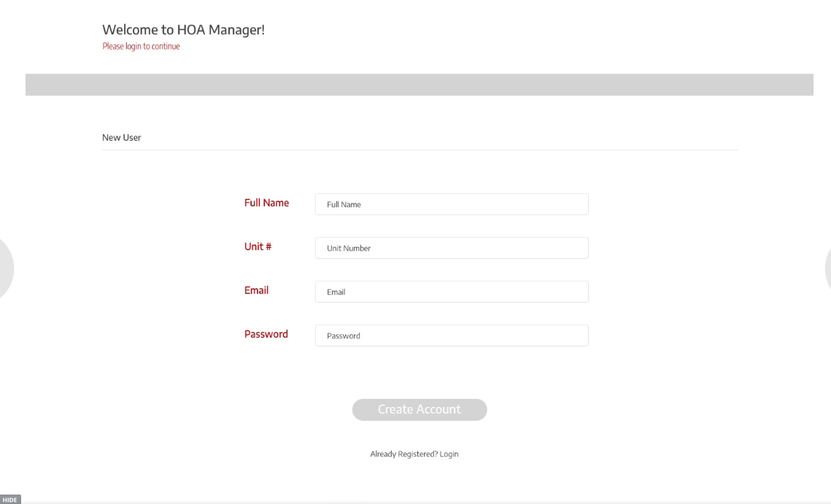Click the Please login to continue text

[x=141, y=46]
